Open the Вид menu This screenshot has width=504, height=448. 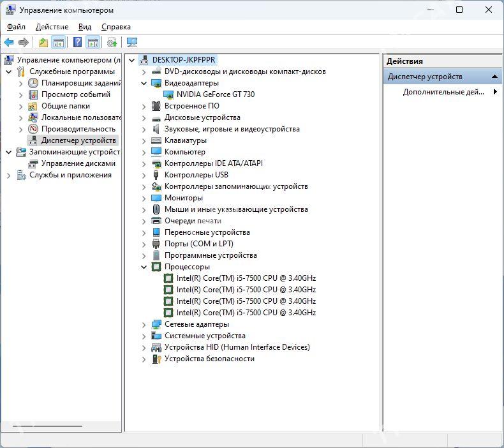[x=85, y=27]
